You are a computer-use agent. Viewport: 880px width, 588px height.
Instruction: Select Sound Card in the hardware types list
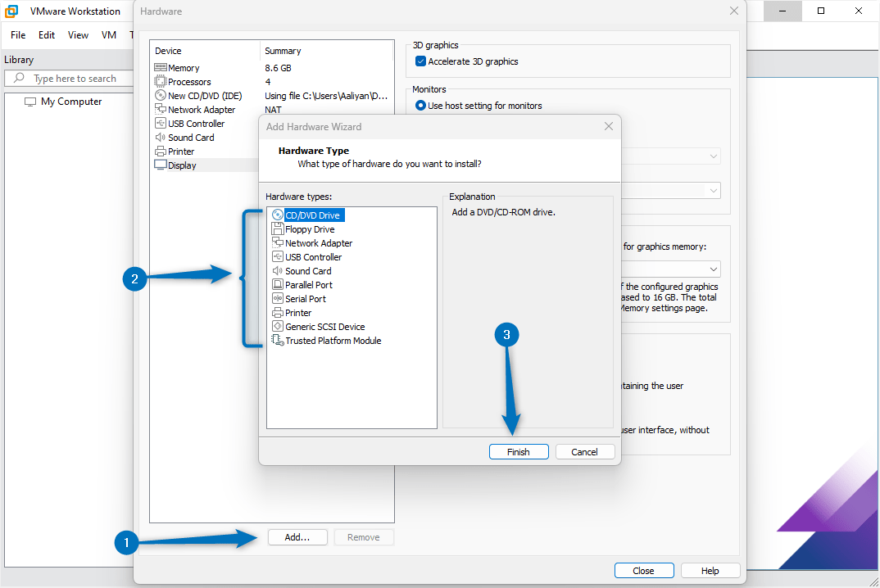307,270
